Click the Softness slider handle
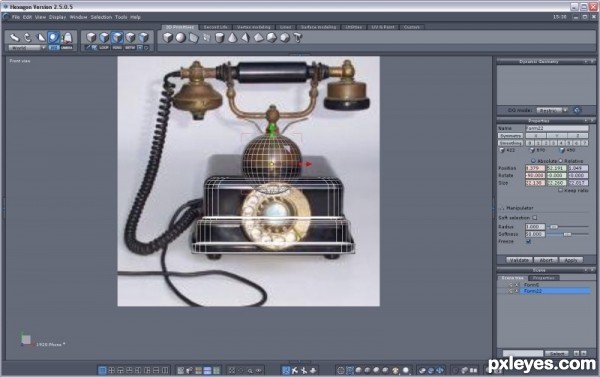This screenshot has width=600, height=377. point(567,234)
